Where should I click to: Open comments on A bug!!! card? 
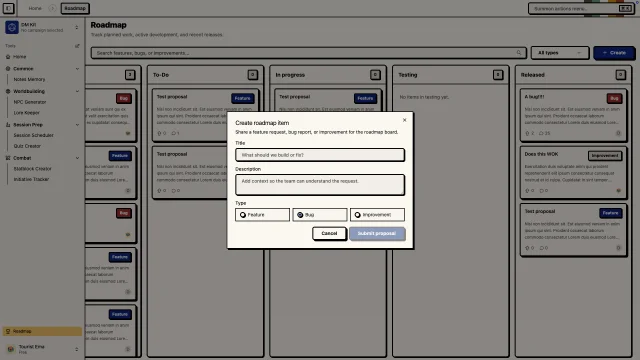click(544, 133)
